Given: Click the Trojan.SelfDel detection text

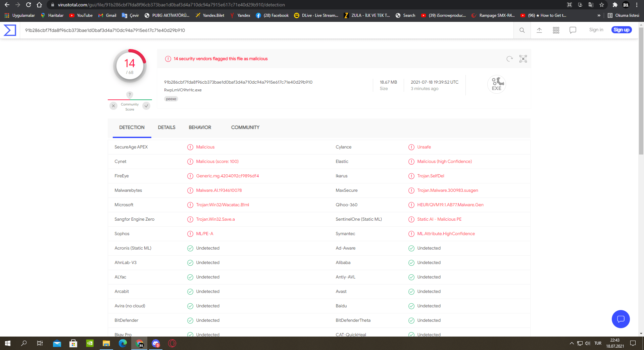Looking at the screenshot, I should coord(431,176).
